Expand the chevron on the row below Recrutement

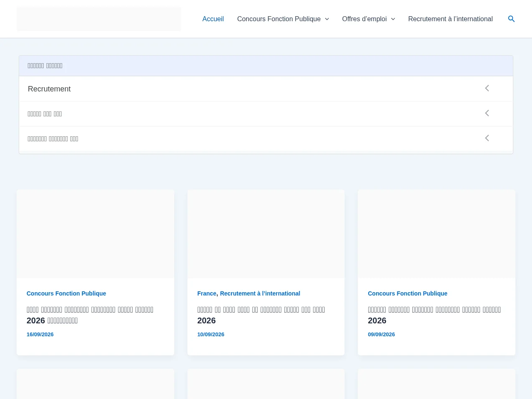pyautogui.click(x=487, y=113)
